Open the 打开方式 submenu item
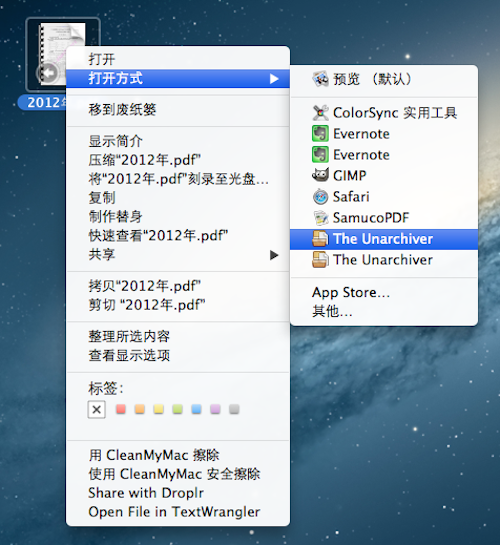The height and width of the screenshot is (545, 500). click(178, 78)
